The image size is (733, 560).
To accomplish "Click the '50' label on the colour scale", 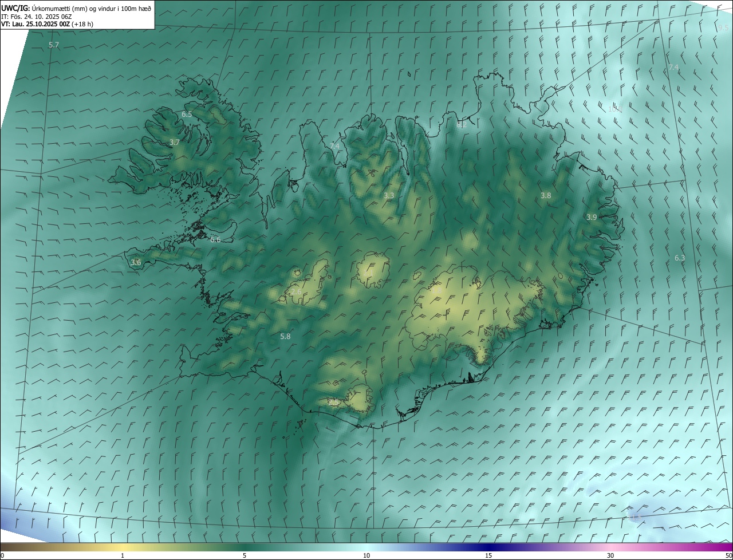I will [x=728, y=556].
